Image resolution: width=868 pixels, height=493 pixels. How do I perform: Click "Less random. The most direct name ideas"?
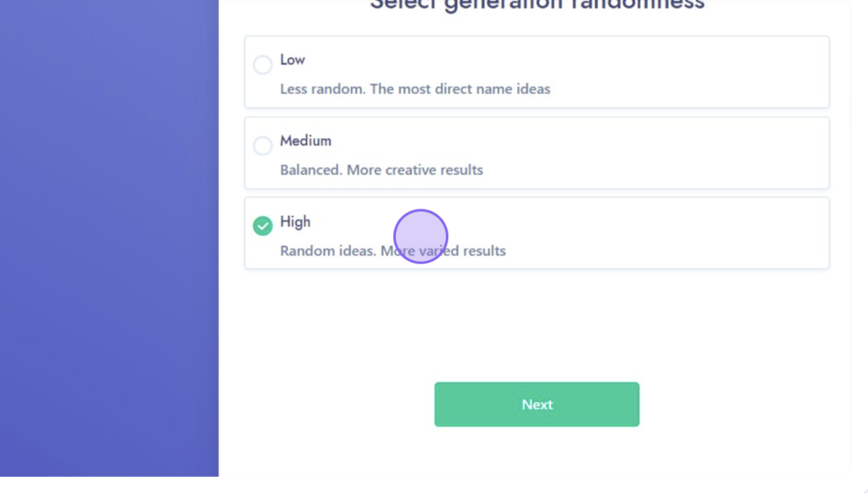tap(415, 89)
